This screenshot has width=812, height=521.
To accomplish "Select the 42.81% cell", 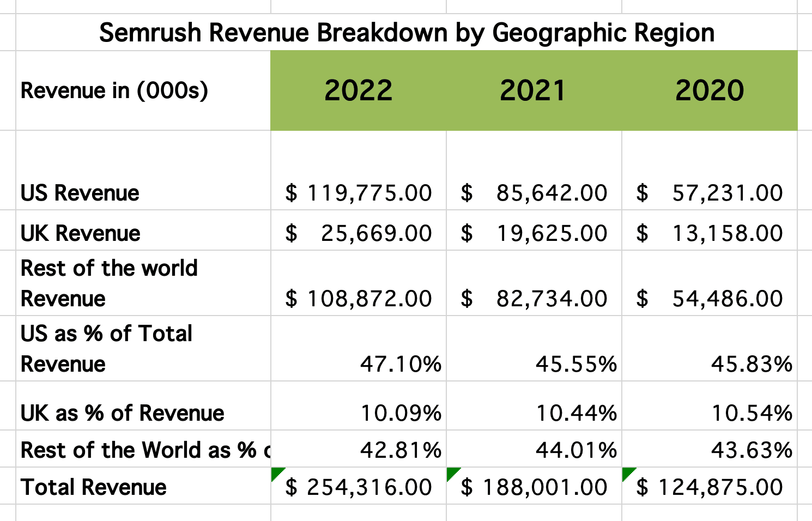I will pos(359,449).
